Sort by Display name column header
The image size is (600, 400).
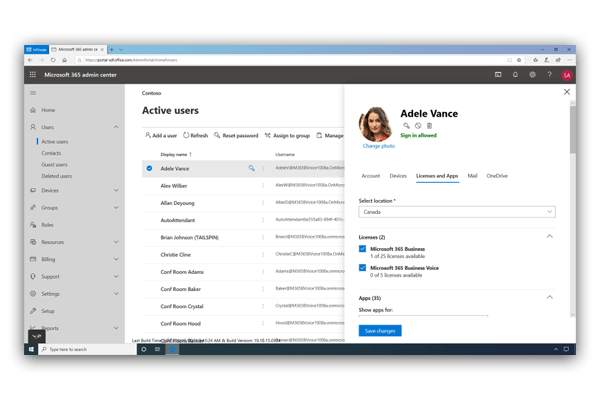tap(176, 154)
